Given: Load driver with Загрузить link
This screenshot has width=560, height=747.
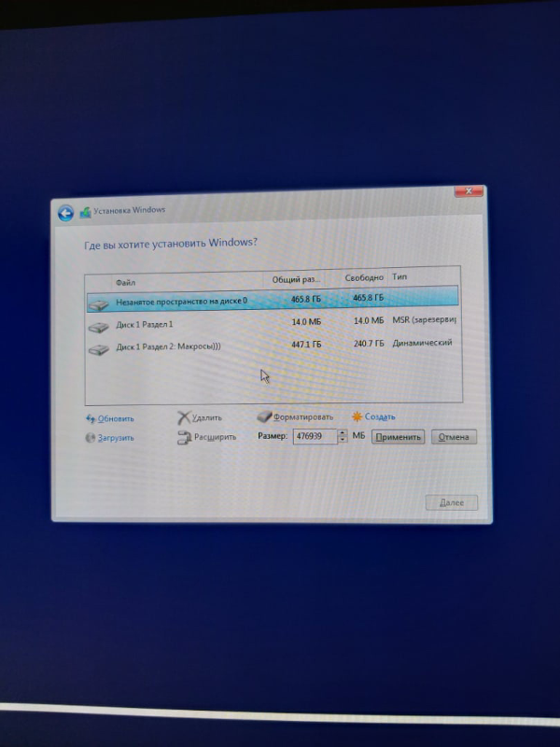Looking at the screenshot, I should (116, 438).
